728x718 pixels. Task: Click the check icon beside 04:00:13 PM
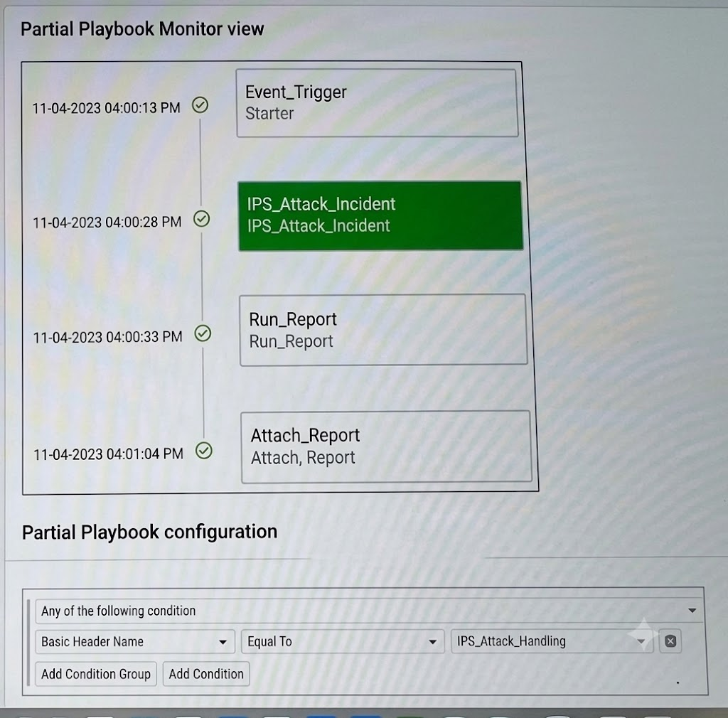point(200,105)
